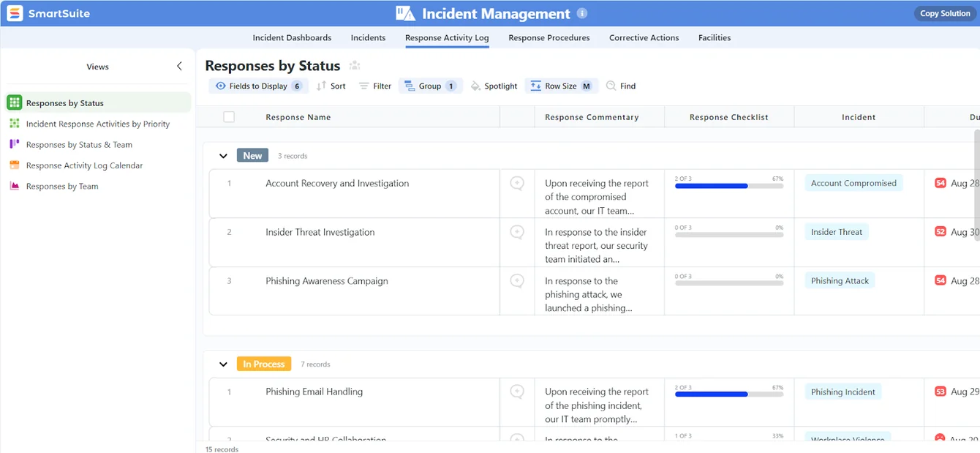Open the Corrective Actions tab
This screenshot has height=453, width=980.
[x=644, y=37]
